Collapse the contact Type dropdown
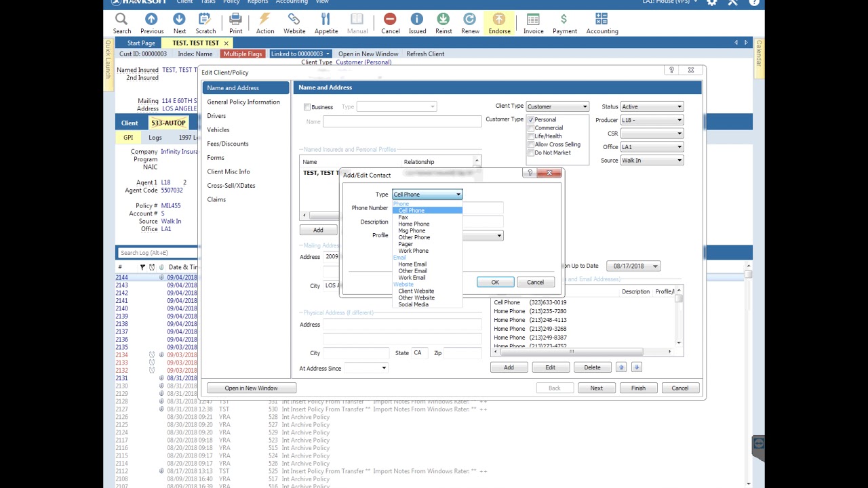The image size is (868, 488). pos(458,195)
